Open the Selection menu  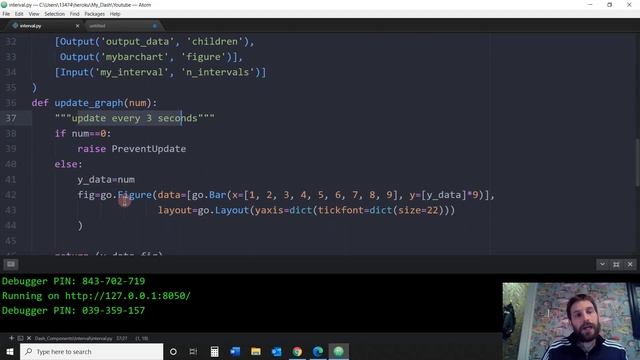[x=55, y=14]
